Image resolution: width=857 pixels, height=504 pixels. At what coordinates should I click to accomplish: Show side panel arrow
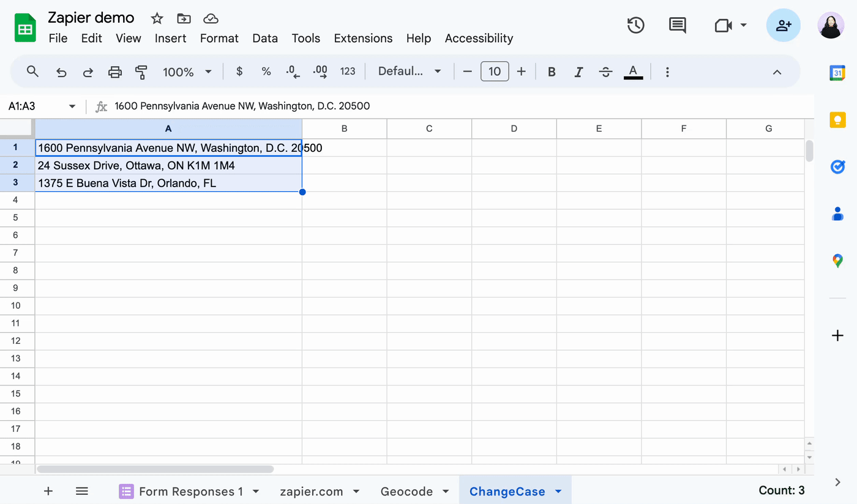click(x=837, y=483)
